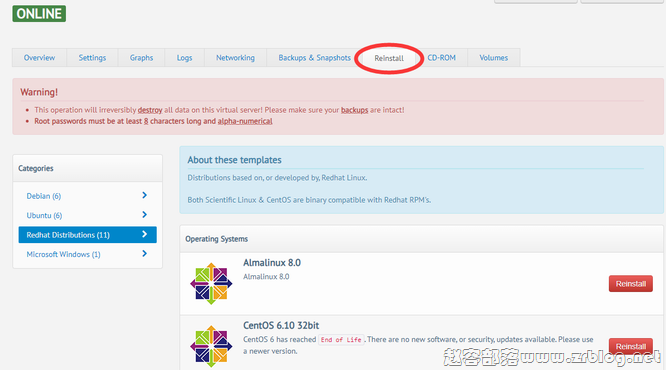The height and width of the screenshot is (370, 666).
Task: View the Logs tab
Action: point(184,58)
